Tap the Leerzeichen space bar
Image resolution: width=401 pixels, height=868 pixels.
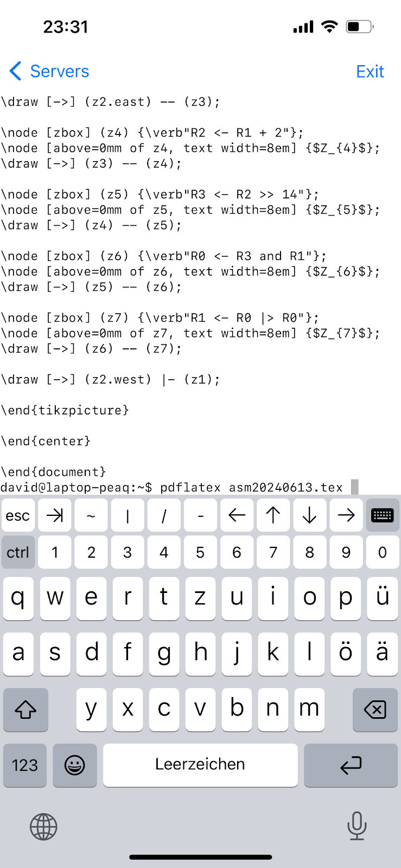tap(200, 765)
